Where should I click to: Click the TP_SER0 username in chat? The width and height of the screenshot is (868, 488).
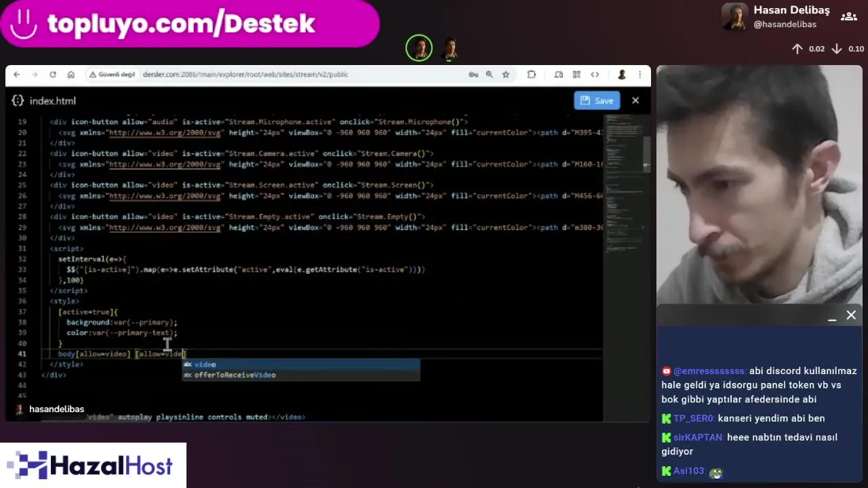point(694,418)
